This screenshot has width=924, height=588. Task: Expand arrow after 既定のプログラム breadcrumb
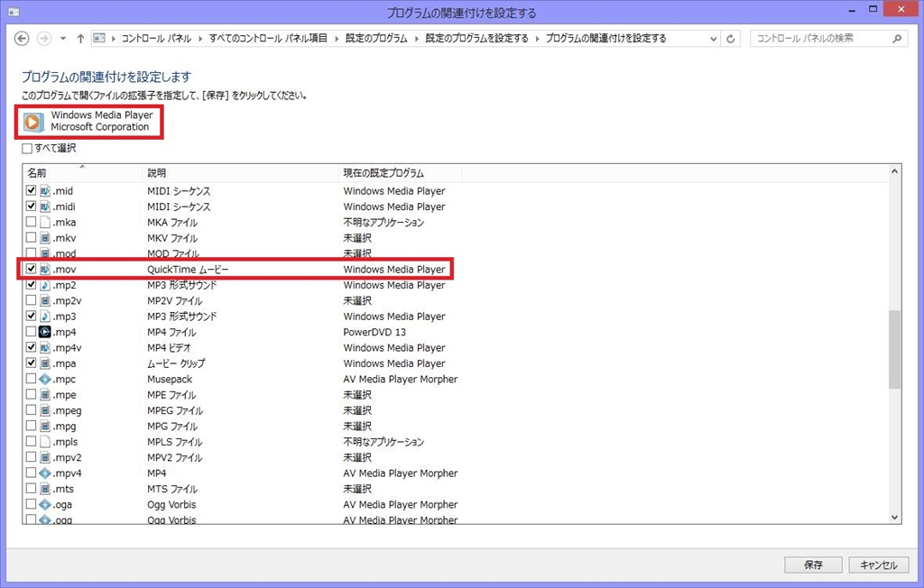point(417,39)
